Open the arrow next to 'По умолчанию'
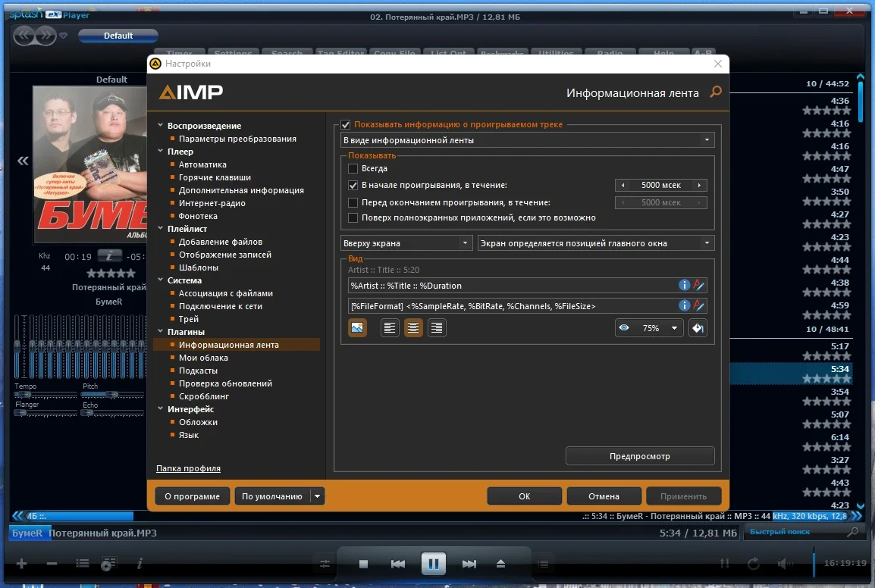The image size is (875, 588). pyautogui.click(x=317, y=496)
